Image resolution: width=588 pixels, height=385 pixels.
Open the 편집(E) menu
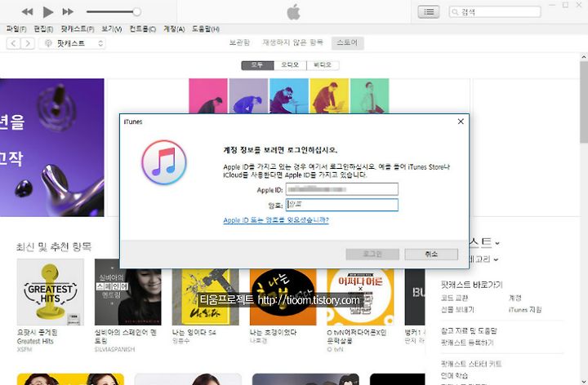point(43,29)
